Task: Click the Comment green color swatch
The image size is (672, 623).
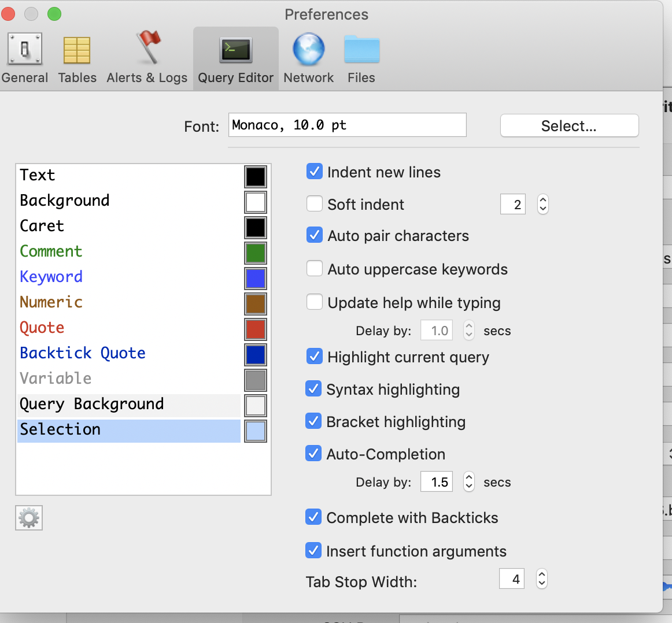Action: point(256,253)
